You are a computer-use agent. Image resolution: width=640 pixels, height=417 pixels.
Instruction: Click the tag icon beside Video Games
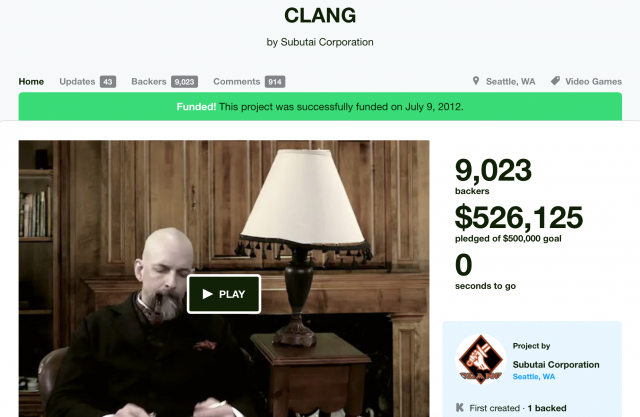tap(555, 81)
